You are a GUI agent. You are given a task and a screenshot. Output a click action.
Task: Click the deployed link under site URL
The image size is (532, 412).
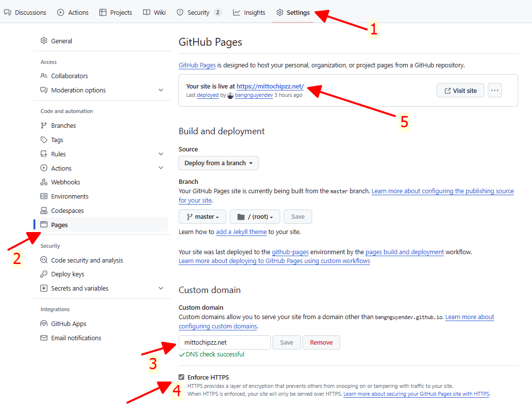tap(207, 95)
